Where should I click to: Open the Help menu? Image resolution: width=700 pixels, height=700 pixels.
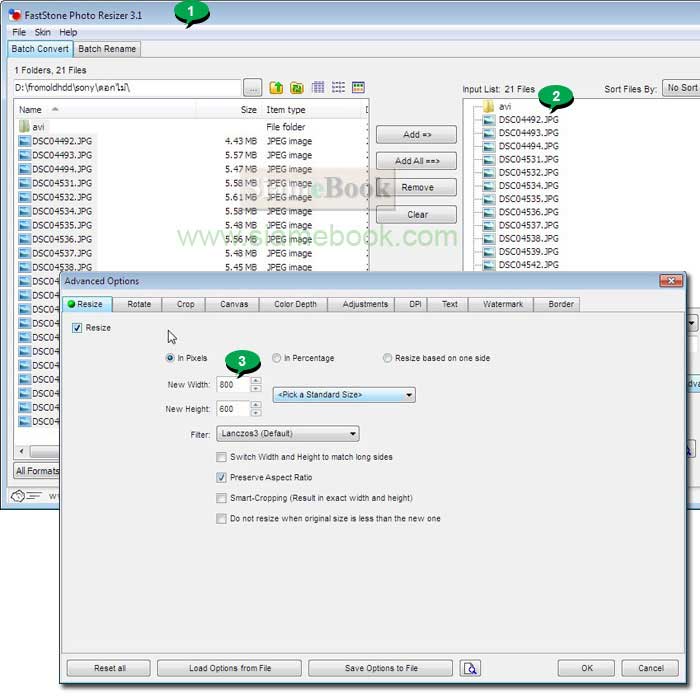[x=68, y=33]
